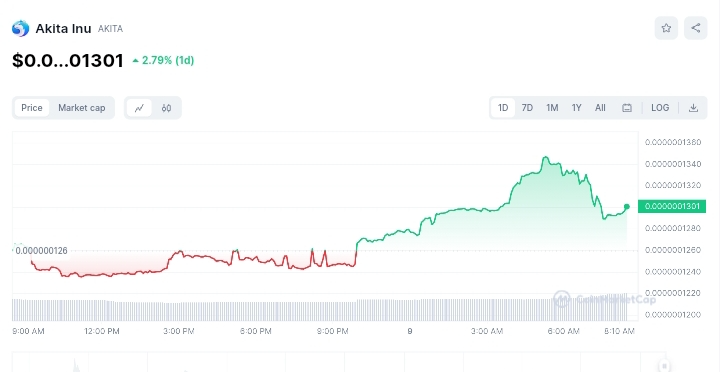Click the 0.0000001200 y-axis value
The width and height of the screenshot is (720, 372).
[673, 315]
